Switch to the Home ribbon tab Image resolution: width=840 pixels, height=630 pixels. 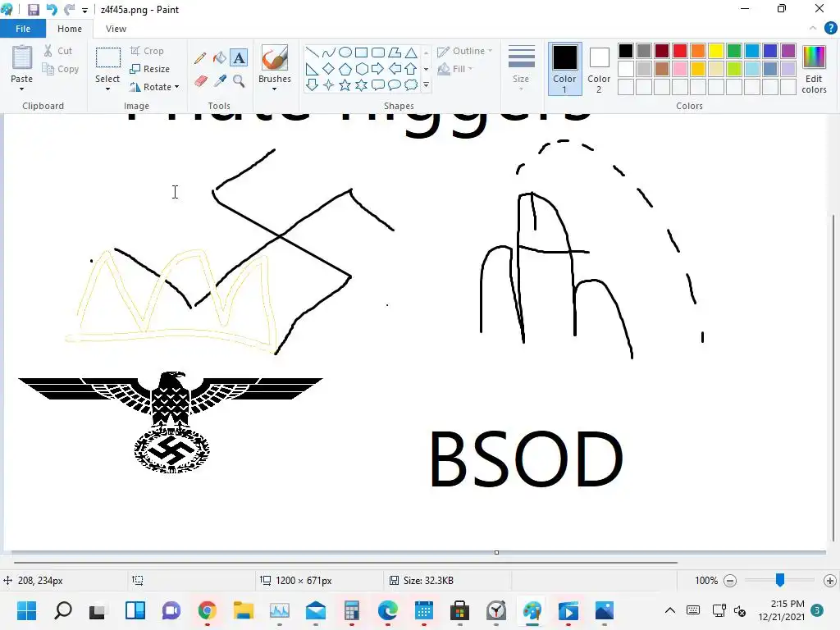[70, 29]
